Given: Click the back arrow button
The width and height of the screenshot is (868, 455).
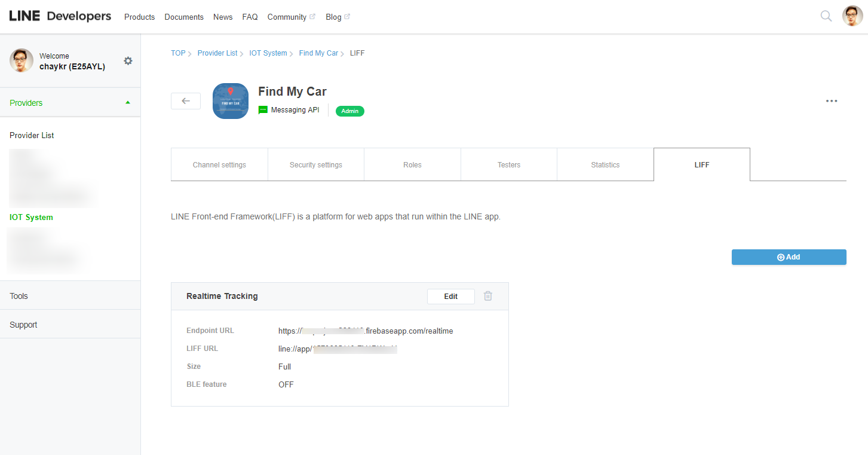Looking at the screenshot, I should point(186,101).
